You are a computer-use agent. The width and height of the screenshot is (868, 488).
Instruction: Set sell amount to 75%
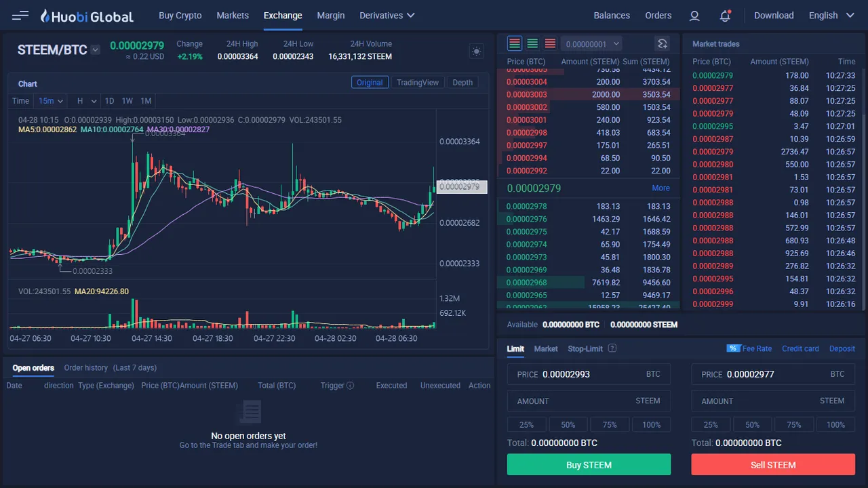tap(794, 424)
